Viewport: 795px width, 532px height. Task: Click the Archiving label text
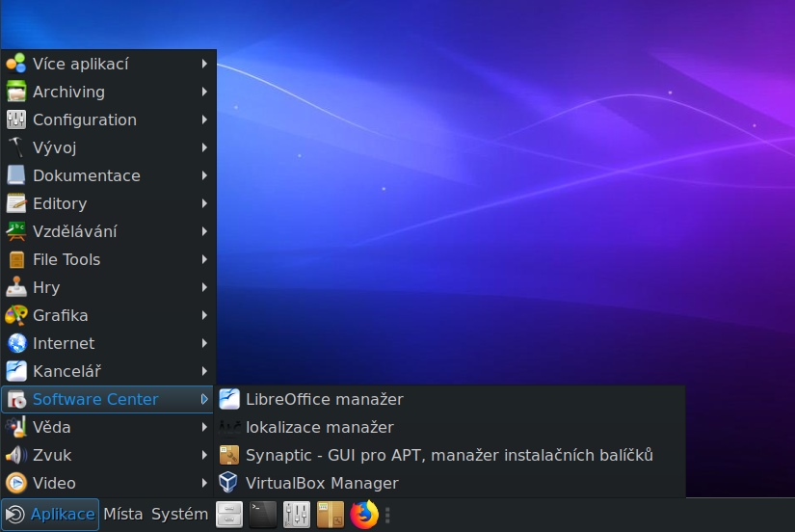69,92
